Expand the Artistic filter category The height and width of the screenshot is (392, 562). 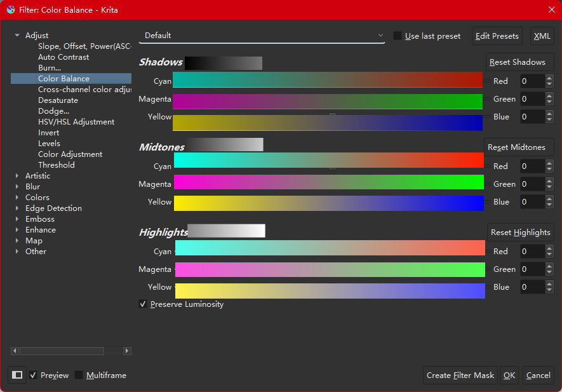pyautogui.click(x=17, y=176)
